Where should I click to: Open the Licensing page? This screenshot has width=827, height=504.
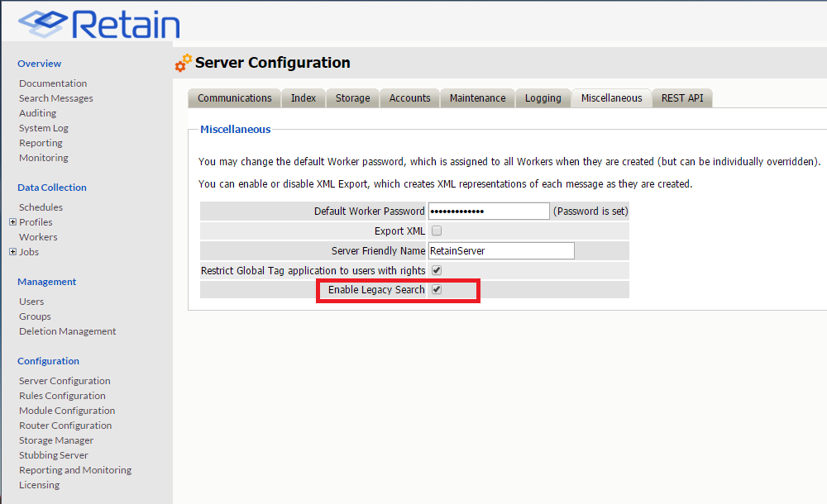39,484
